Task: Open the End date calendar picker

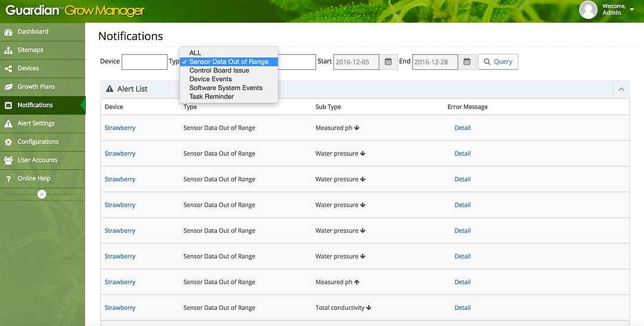Action: [467, 61]
